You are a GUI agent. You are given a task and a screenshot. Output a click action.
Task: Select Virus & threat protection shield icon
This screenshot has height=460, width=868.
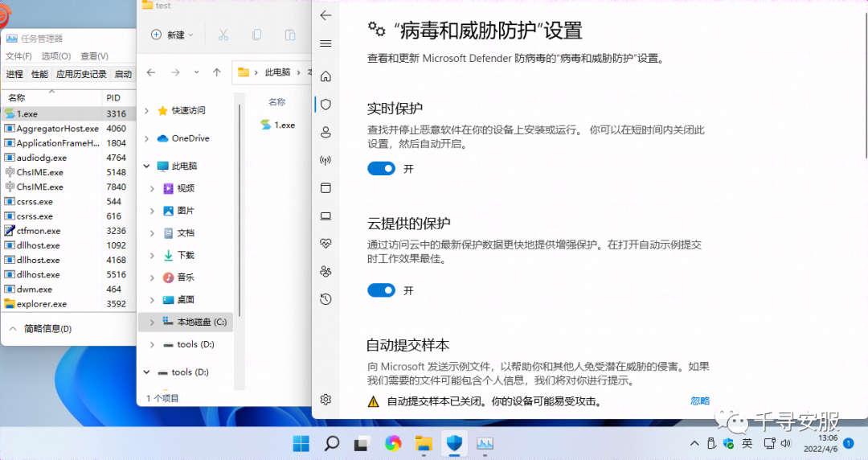click(326, 105)
